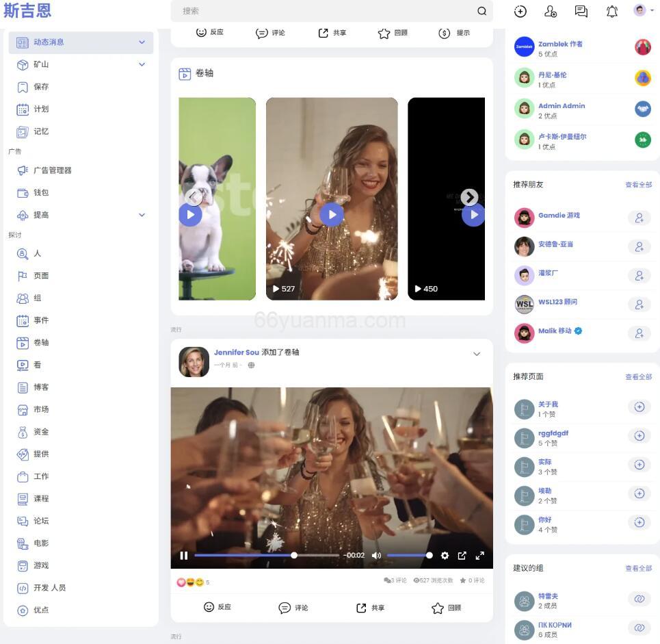Collapse the 动态消息 sidebar section
Image resolution: width=660 pixels, height=644 pixels.
click(x=142, y=41)
